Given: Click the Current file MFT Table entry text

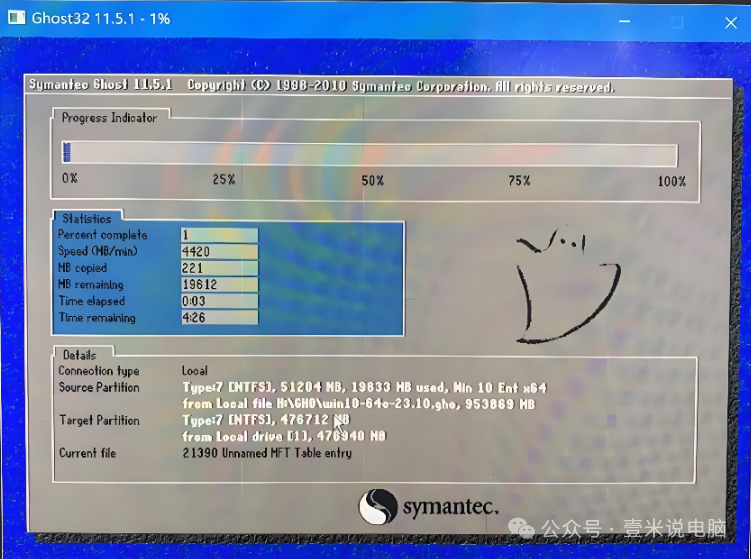Looking at the screenshot, I should tap(266, 453).
